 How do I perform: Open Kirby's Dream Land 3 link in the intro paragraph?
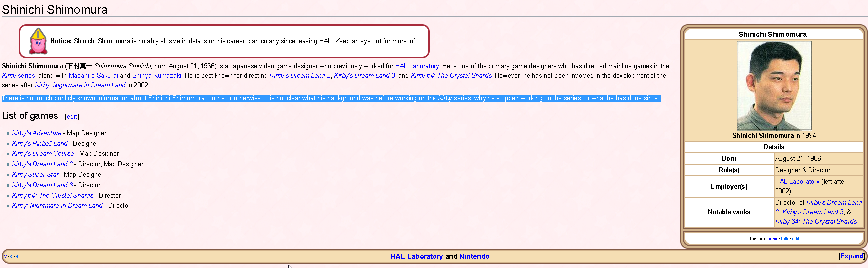pyautogui.click(x=364, y=75)
